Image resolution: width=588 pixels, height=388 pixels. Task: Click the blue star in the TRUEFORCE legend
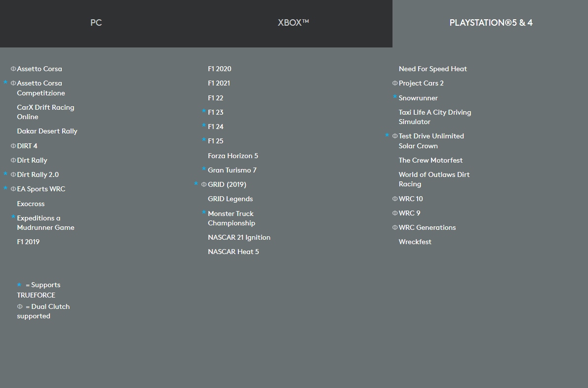19,285
